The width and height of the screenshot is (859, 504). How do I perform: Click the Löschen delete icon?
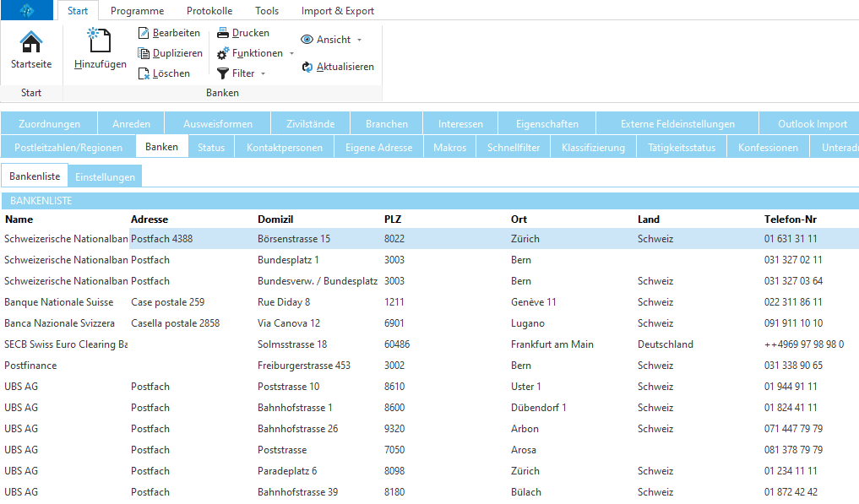coord(144,73)
